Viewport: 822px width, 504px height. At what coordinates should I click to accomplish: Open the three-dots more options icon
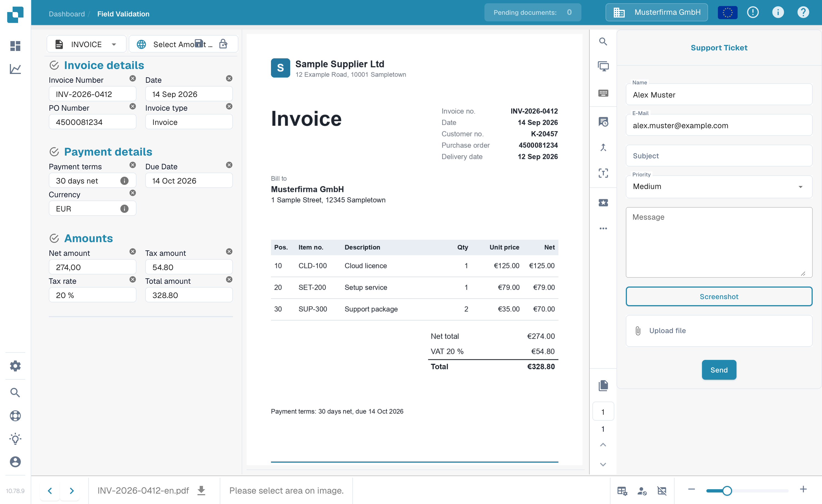tap(603, 228)
